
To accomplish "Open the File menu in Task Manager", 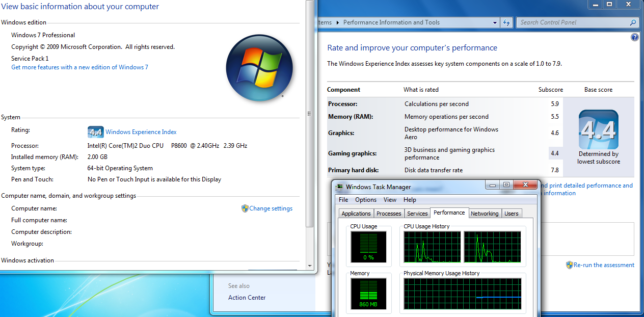I will [343, 200].
